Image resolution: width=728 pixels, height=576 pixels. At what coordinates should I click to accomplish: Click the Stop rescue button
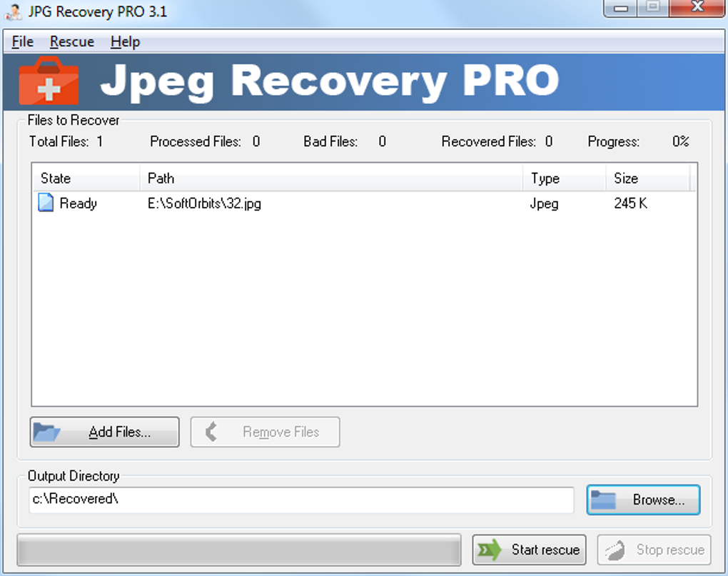654,550
